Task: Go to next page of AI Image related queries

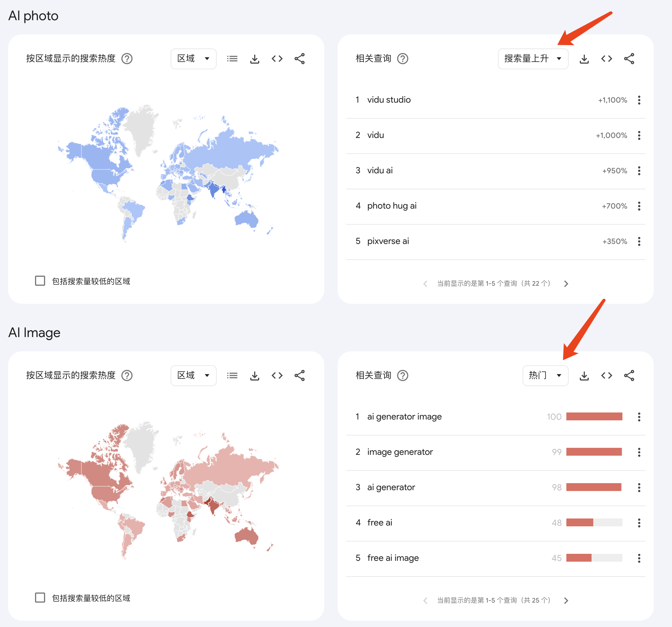Action: (566, 601)
